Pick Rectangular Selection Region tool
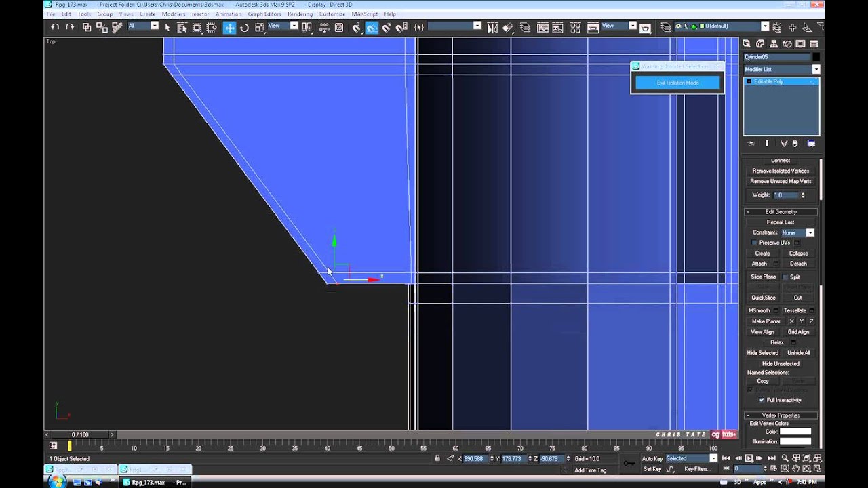The image size is (868, 488). pyautogui.click(x=197, y=27)
